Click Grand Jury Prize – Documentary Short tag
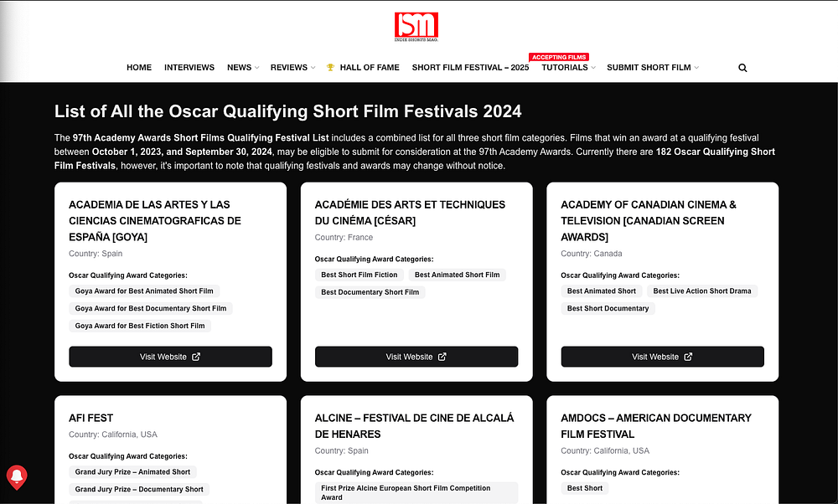Screen dimensions: 838x504 [x=139, y=489]
